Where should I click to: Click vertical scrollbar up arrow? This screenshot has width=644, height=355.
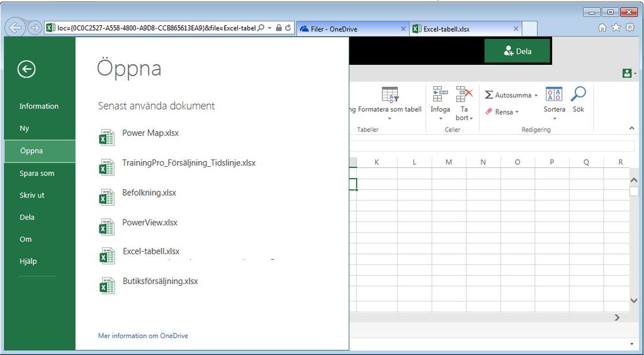tap(634, 181)
